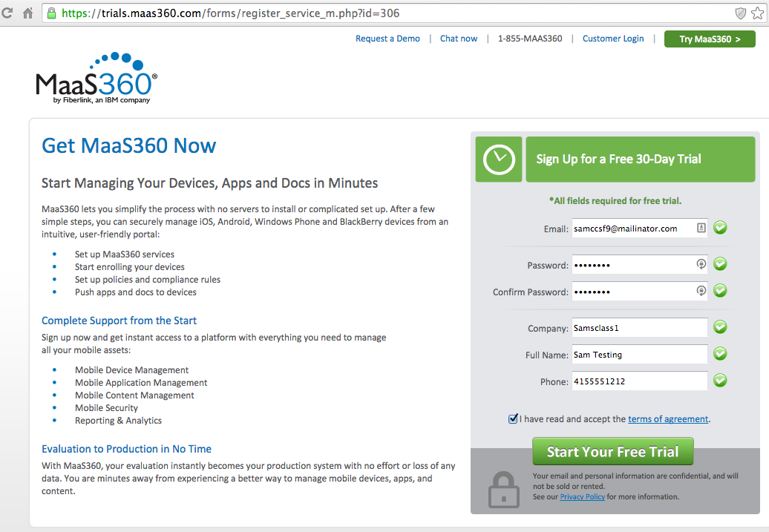Click the key icon in the Confirm Password field
The image size is (769, 532).
pyautogui.click(x=701, y=291)
